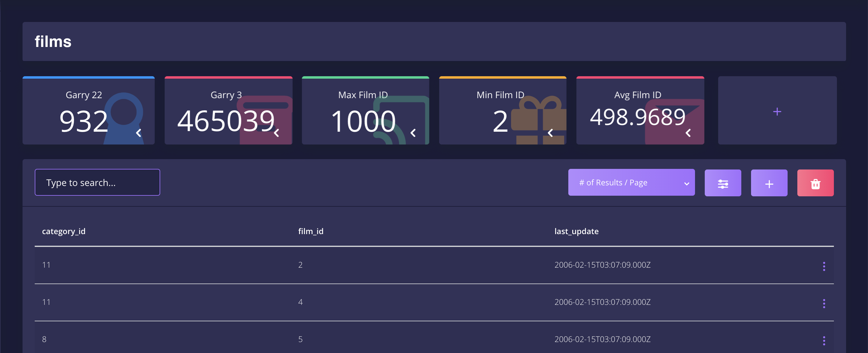
Task: Click the Type to search input field
Action: (97, 182)
